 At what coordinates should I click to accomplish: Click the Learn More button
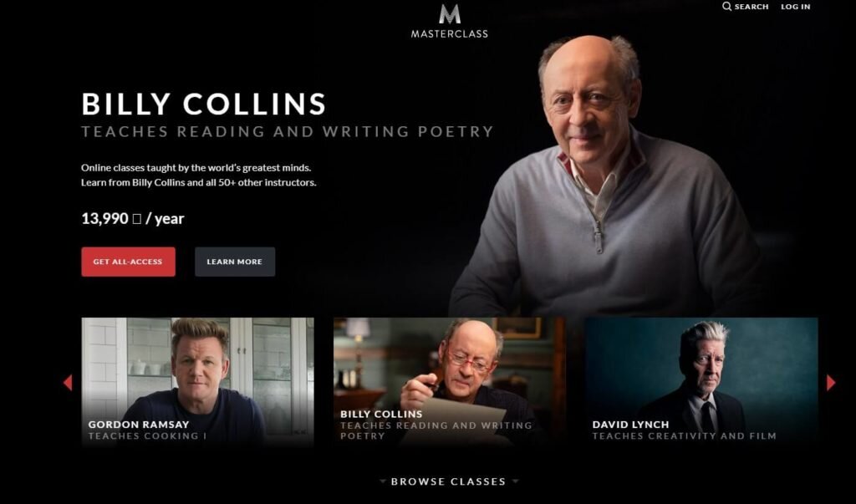(235, 262)
